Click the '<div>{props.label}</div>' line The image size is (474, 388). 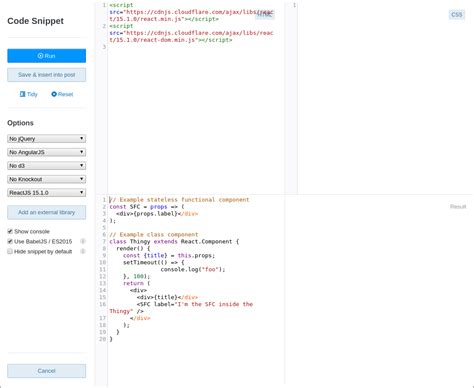point(157,214)
